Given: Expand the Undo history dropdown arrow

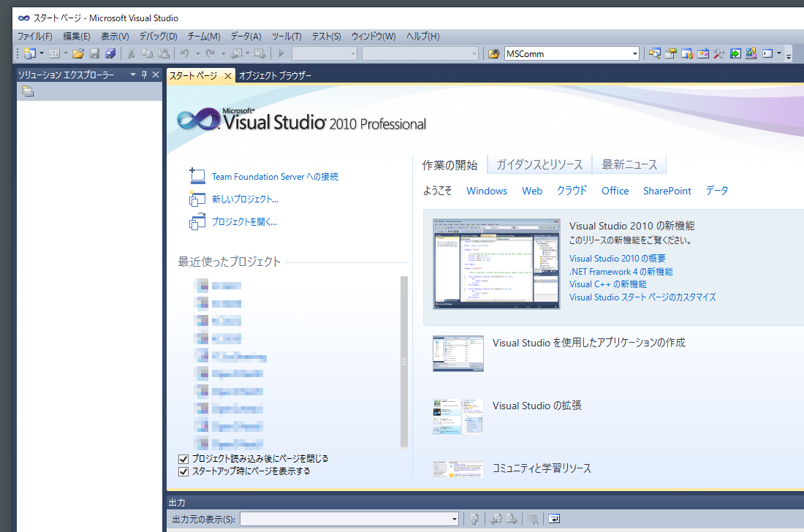Looking at the screenshot, I should tap(197, 53).
